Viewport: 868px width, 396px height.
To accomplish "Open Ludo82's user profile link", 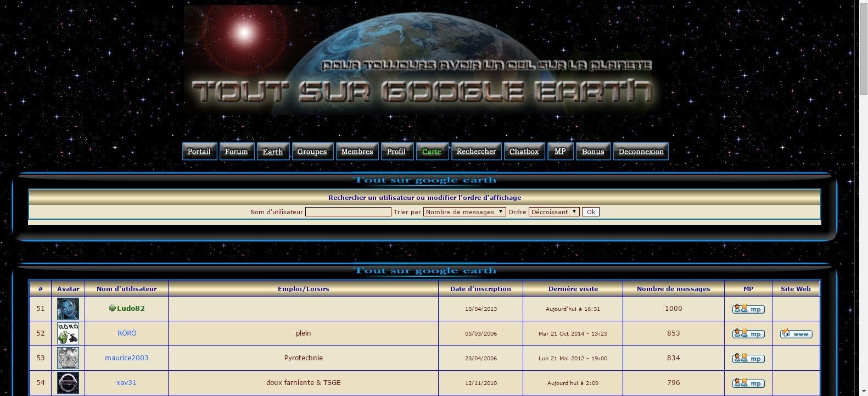I will (x=131, y=308).
